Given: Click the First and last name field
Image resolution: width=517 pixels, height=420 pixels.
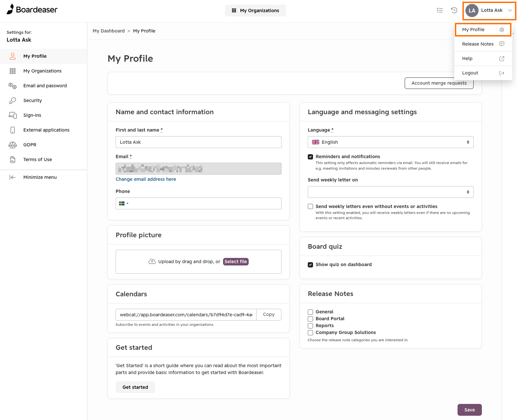Looking at the screenshot, I should 198,142.
